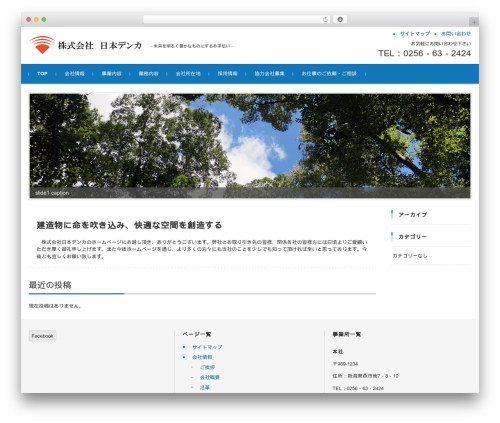Open a new browser tab with plus button

point(474,22)
